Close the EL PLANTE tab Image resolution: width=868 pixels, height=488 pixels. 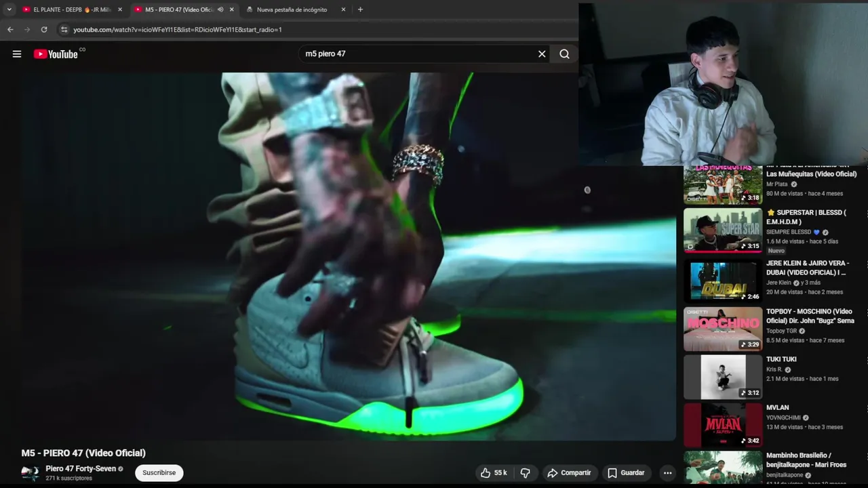(x=120, y=9)
